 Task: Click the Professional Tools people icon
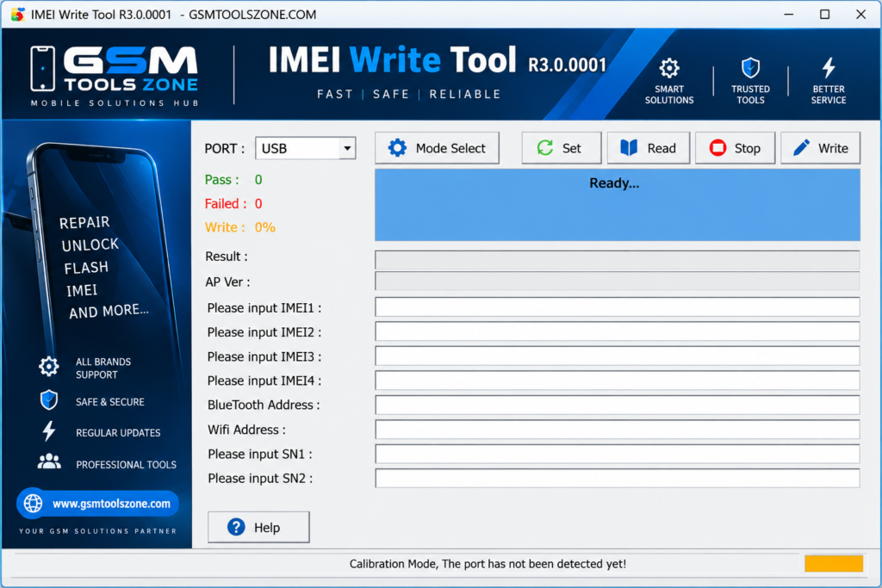[x=49, y=462]
